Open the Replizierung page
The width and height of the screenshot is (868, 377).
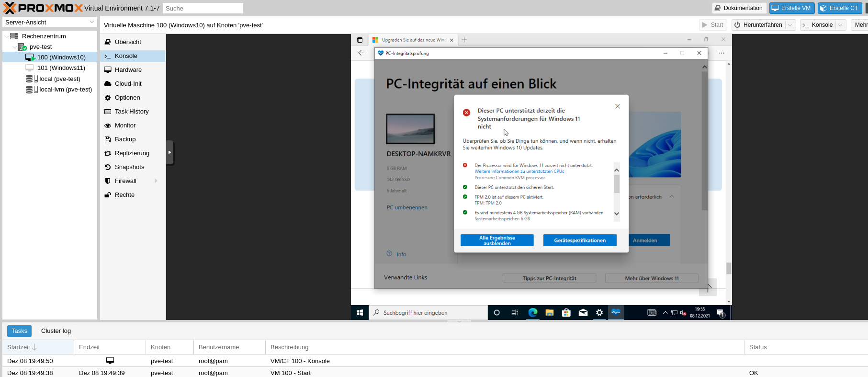point(133,153)
